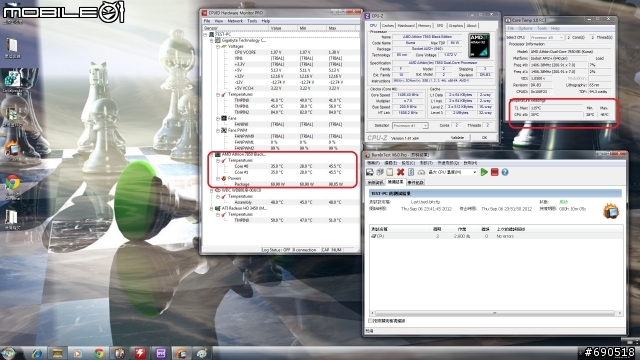Screen dimensions: 640x360
Task: Open the Help menu in Core Temp
Action: pyautogui.click(x=555, y=29)
